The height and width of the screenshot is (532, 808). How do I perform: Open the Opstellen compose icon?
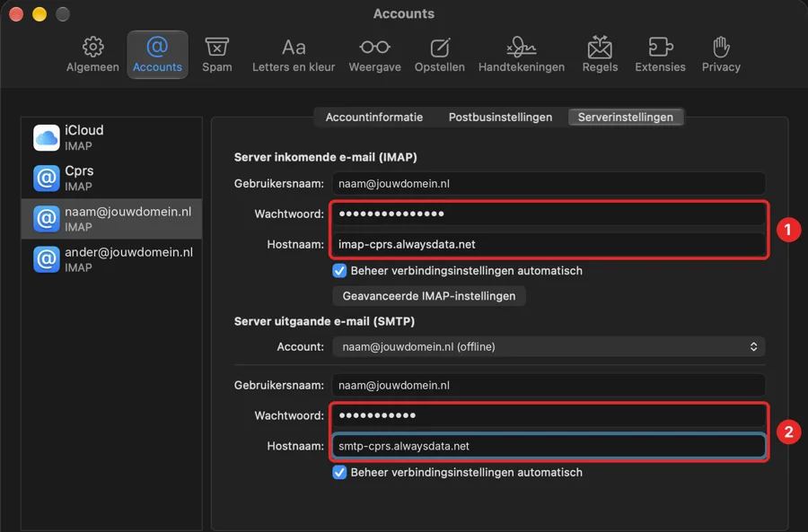coord(440,48)
